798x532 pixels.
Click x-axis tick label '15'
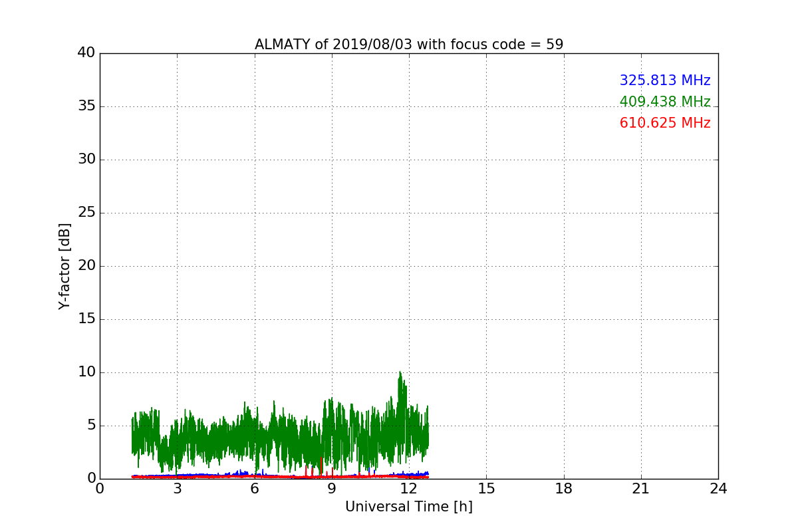click(486, 489)
